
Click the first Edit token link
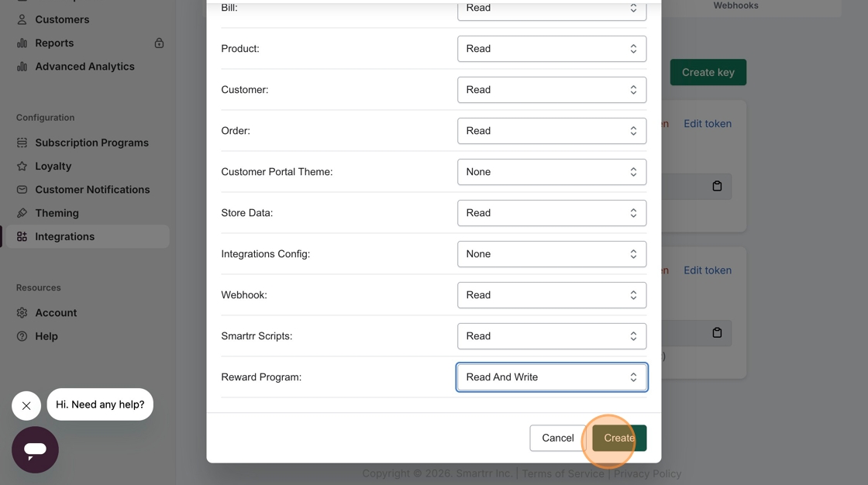pos(707,124)
